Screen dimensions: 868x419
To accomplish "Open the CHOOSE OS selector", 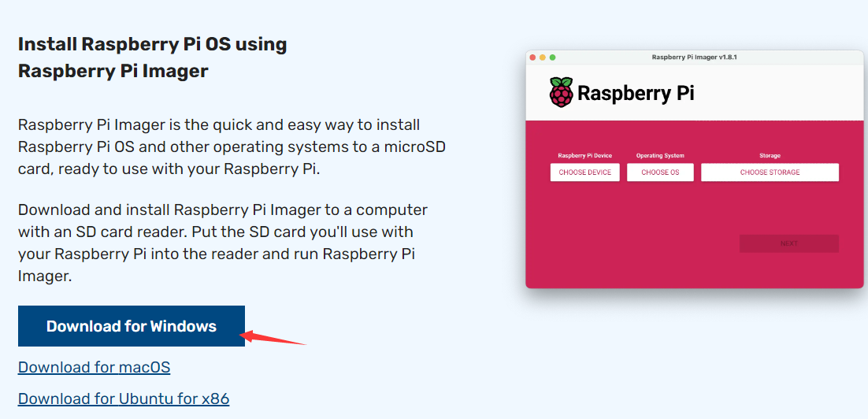I will (x=660, y=172).
